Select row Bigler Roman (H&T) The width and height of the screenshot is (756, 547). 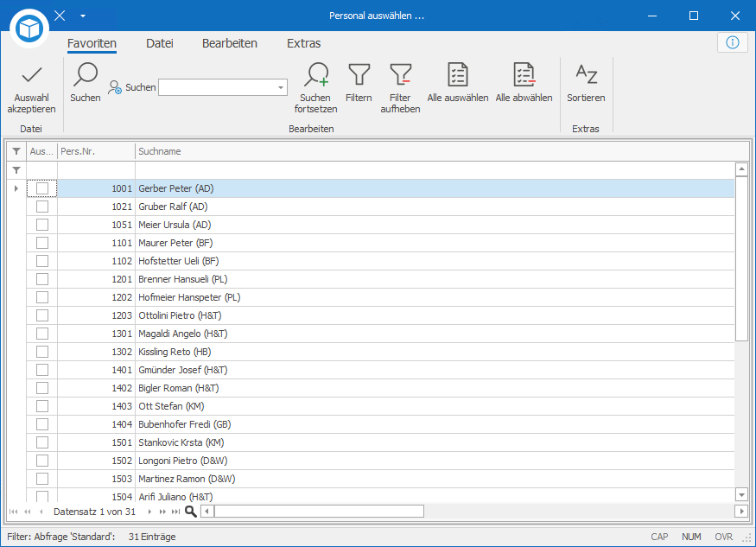click(381, 388)
